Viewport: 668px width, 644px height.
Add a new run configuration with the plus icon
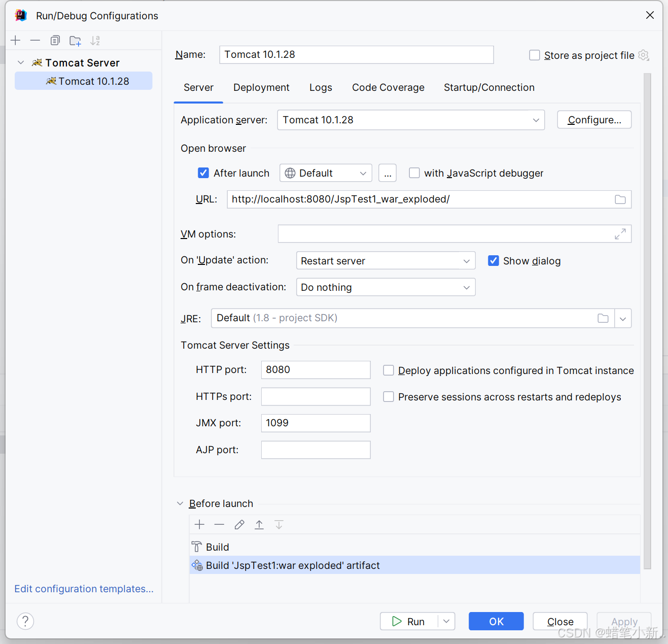16,41
